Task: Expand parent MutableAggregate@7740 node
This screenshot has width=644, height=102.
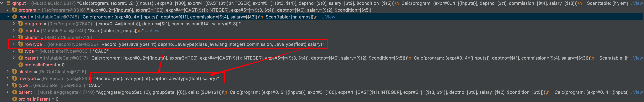Action: coord(8,92)
